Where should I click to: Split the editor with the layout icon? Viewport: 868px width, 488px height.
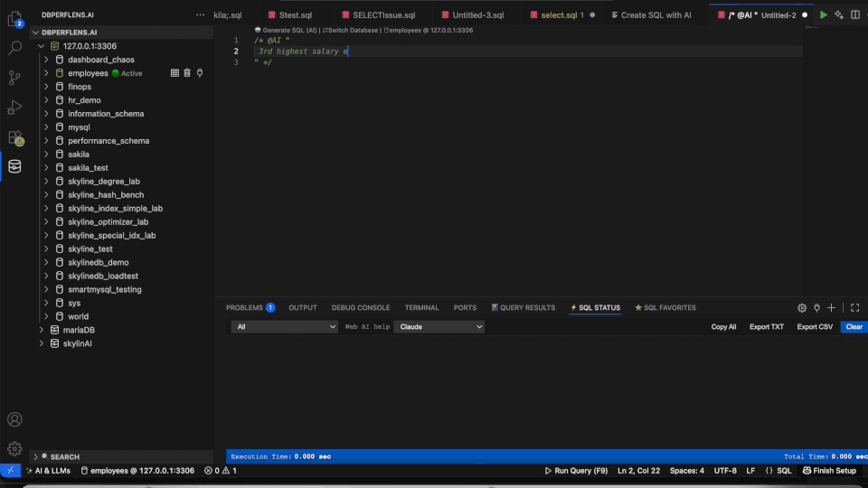[x=855, y=15]
